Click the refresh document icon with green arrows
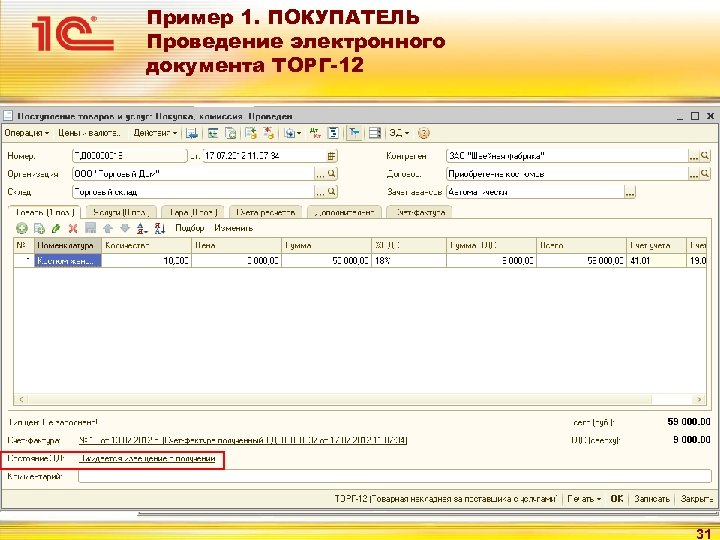720x540 pixels. (x=231, y=133)
